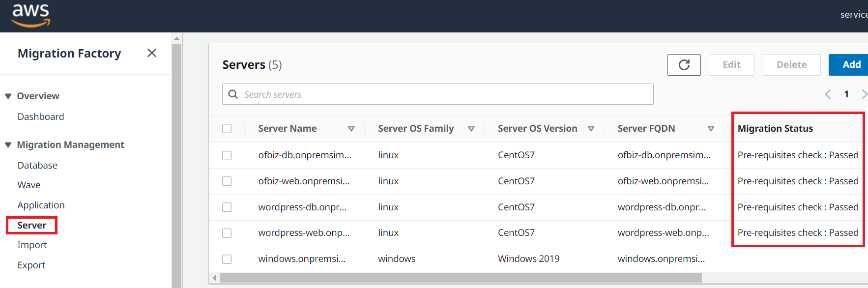
Task: Click the Server FQDN column header
Action: 646,129
